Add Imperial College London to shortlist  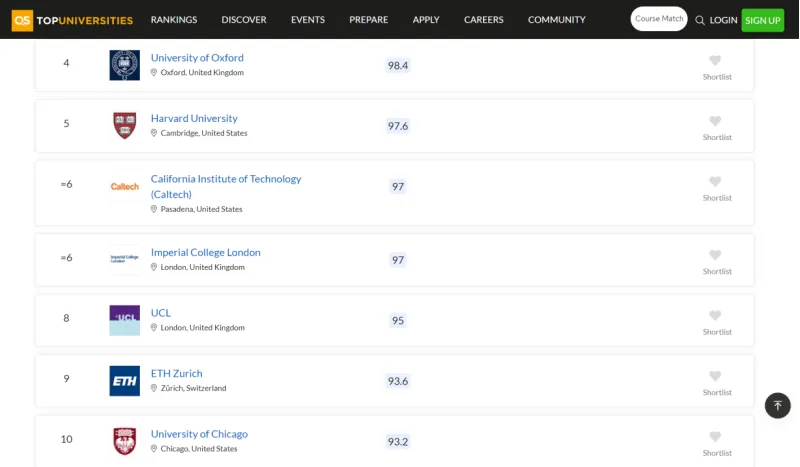tap(715, 256)
